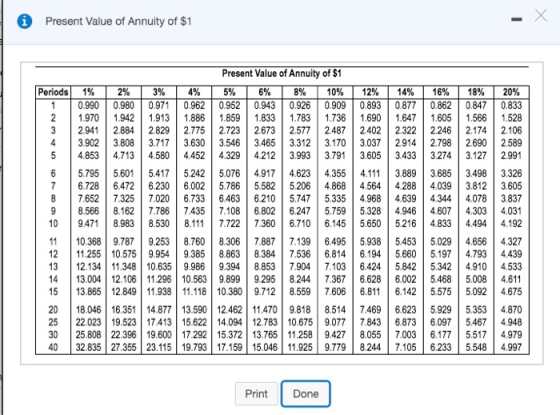Click value 4.212 for 5 periods at 6%

(265, 156)
